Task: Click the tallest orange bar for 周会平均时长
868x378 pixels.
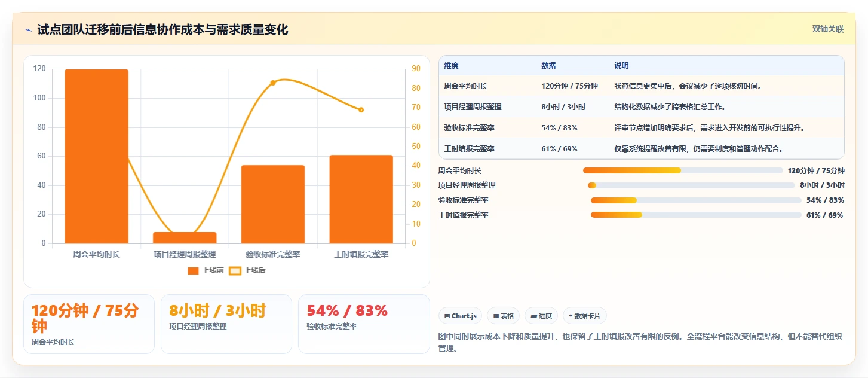Action: coord(96,156)
